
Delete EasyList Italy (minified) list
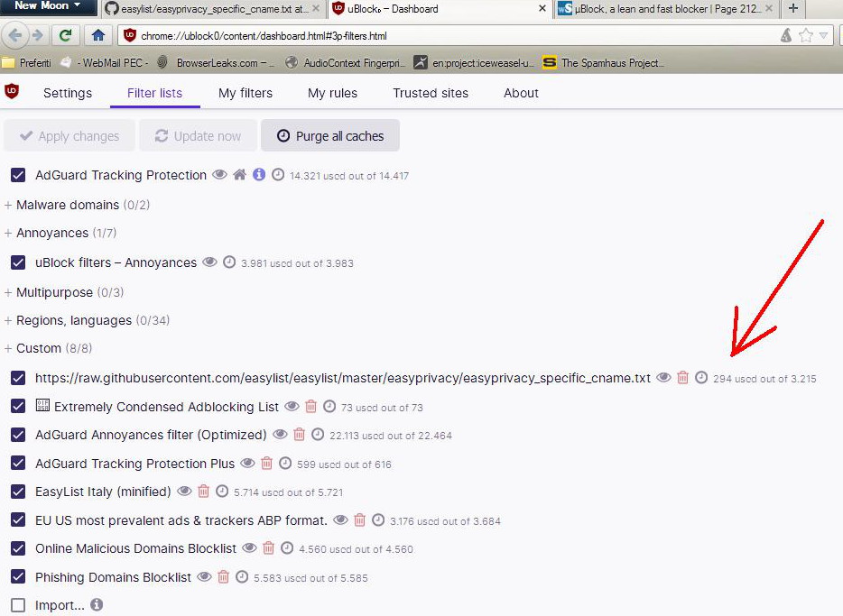[x=203, y=492]
